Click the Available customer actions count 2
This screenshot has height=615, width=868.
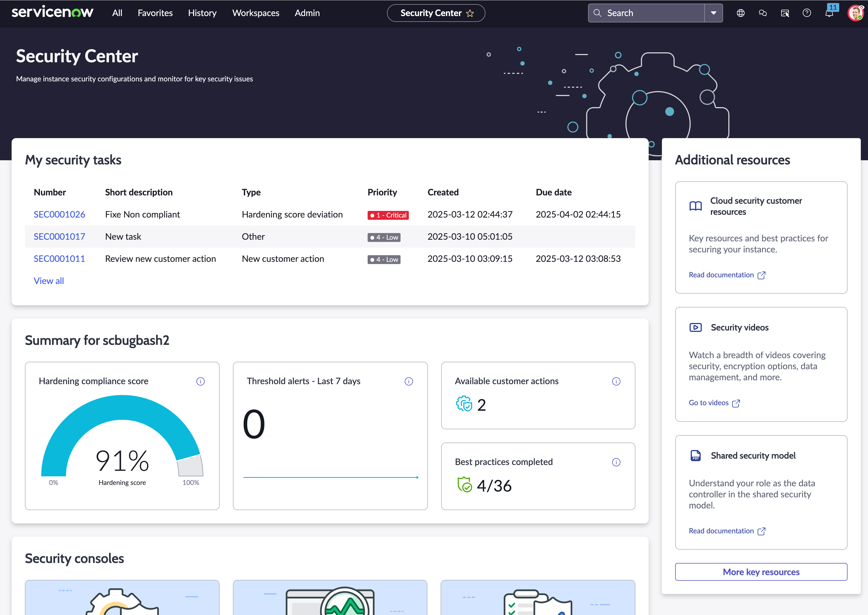pos(481,405)
